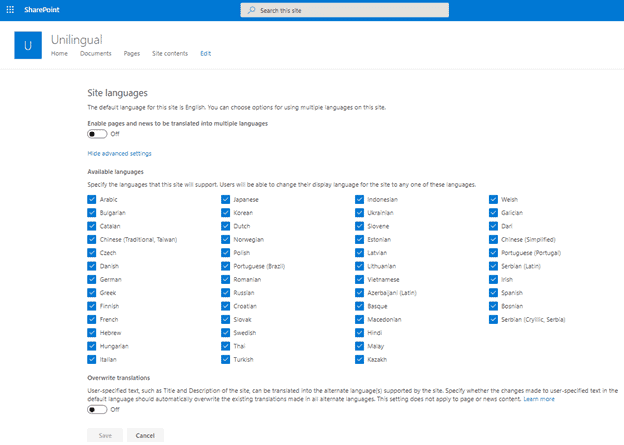624x445 pixels.
Task: Uncheck the Croatian checkbox
Action: click(226, 306)
